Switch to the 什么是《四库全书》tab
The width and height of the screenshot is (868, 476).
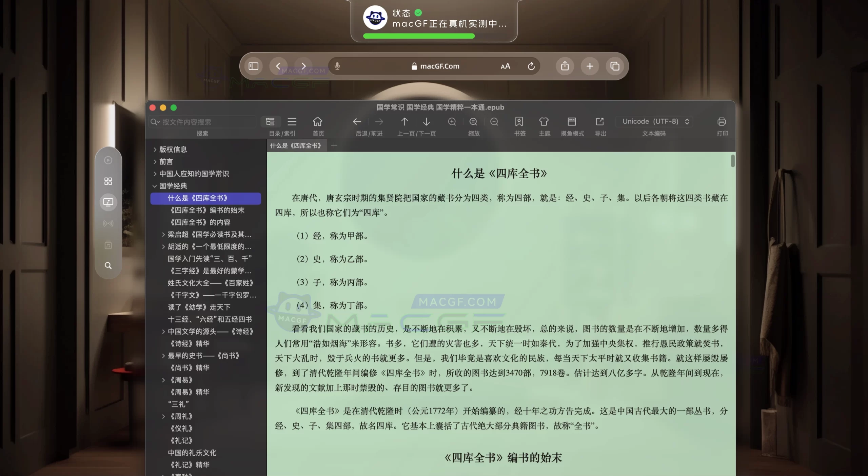click(296, 145)
